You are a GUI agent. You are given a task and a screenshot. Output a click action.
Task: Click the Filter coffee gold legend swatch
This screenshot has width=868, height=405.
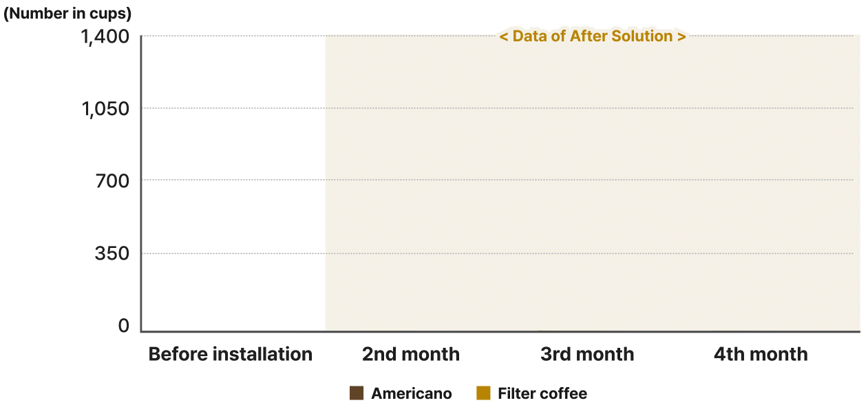(483, 393)
